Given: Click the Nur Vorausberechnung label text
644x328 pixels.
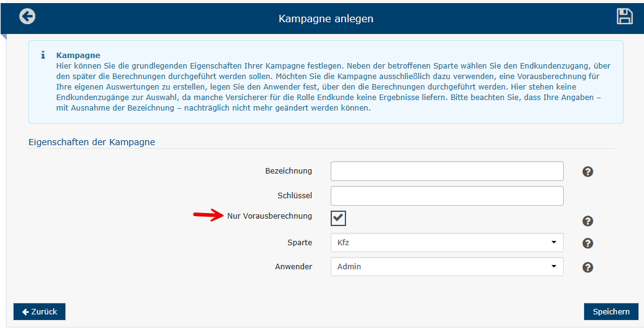Looking at the screenshot, I should click(x=269, y=216).
